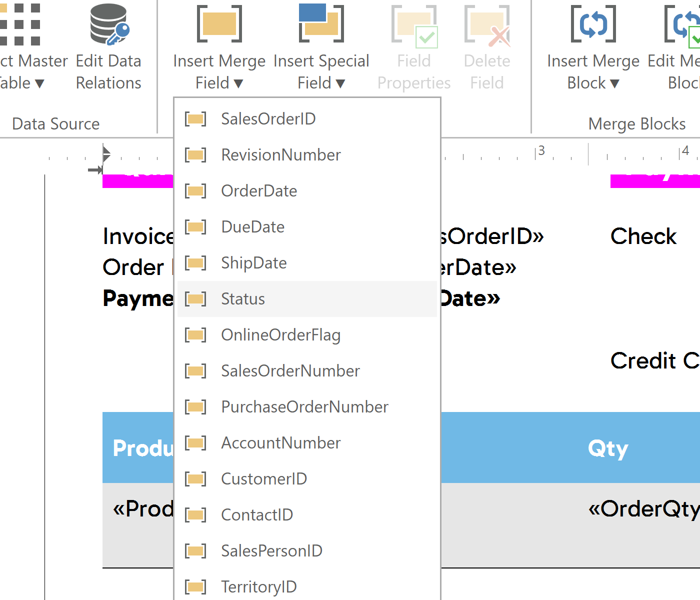Click the icon beside SalesOrderID
The height and width of the screenshot is (600, 700).
point(195,119)
